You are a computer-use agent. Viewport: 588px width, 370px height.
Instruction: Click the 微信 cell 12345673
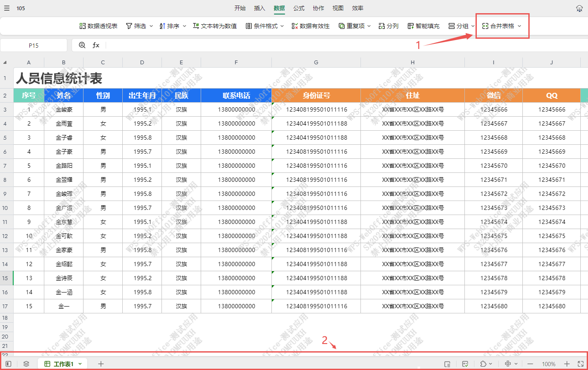493,208
